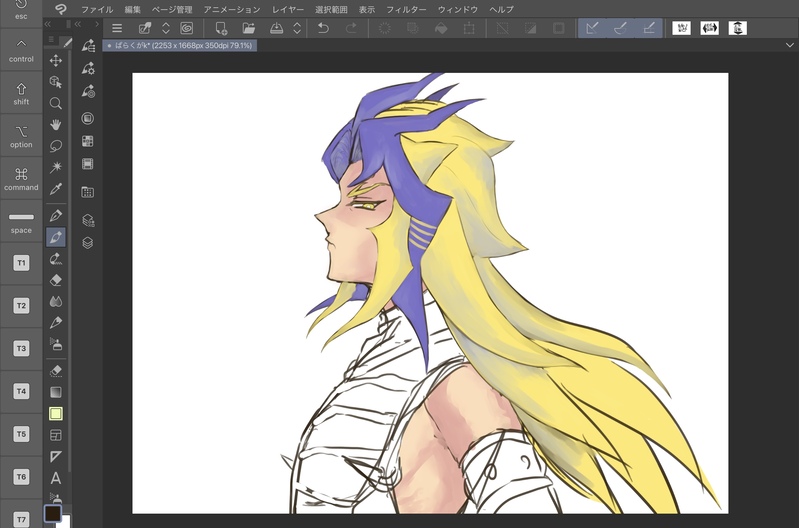The width and height of the screenshot is (799, 528).
Task: Expand the chevron at the canvas tab bar's right end
Action: [x=789, y=45]
